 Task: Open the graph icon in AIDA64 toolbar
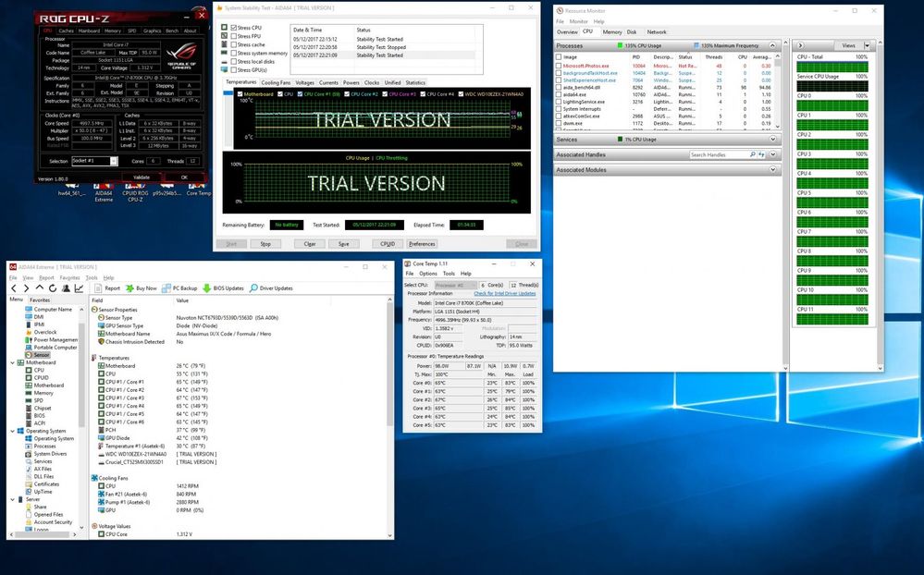[79, 288]
